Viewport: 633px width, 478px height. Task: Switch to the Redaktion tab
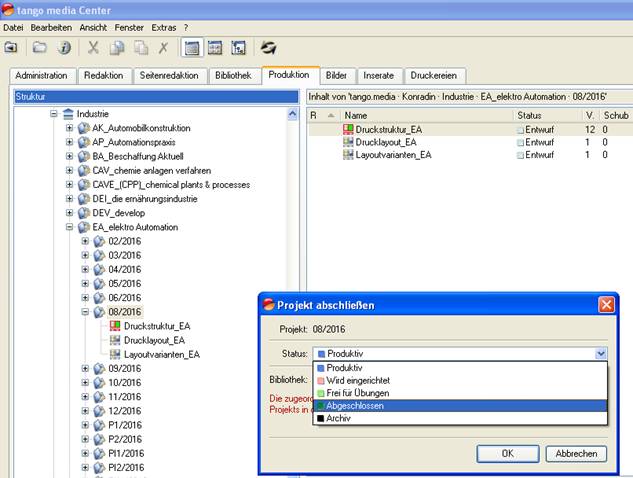coord(104,76)
